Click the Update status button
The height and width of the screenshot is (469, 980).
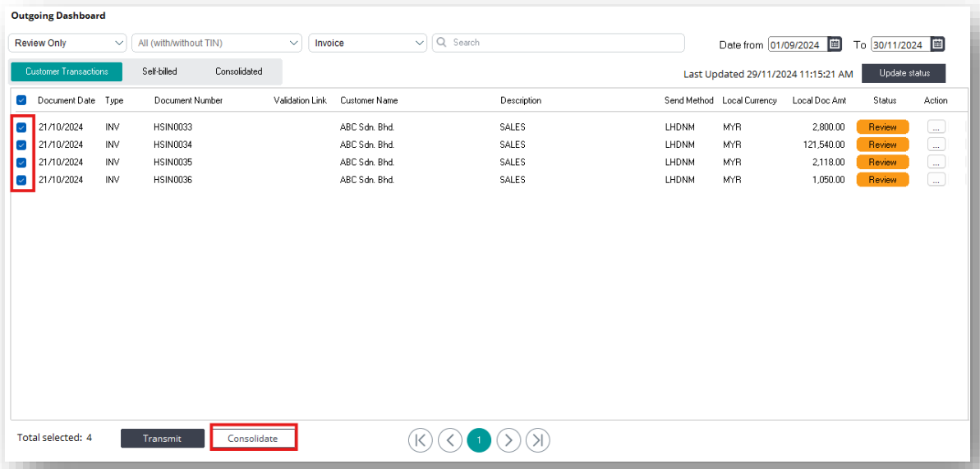click(904, 73)
